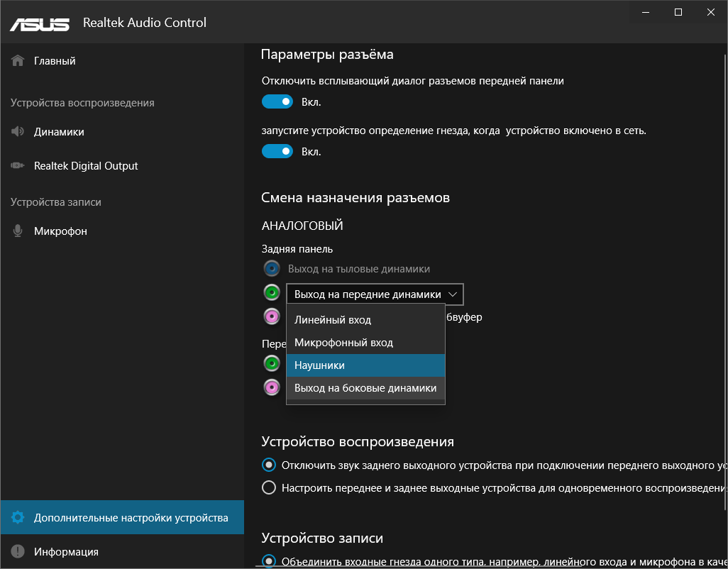
Task: Open the Информация section
Action: (66, 552)
